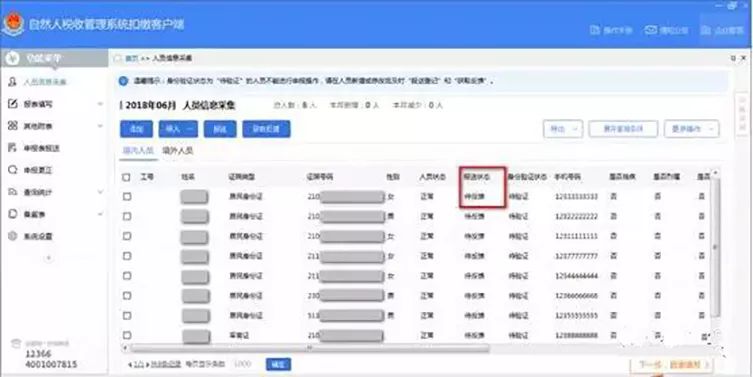Expand the chevron next to four-squares menu item
Screen dimensions: 753x377
point(100,126)
